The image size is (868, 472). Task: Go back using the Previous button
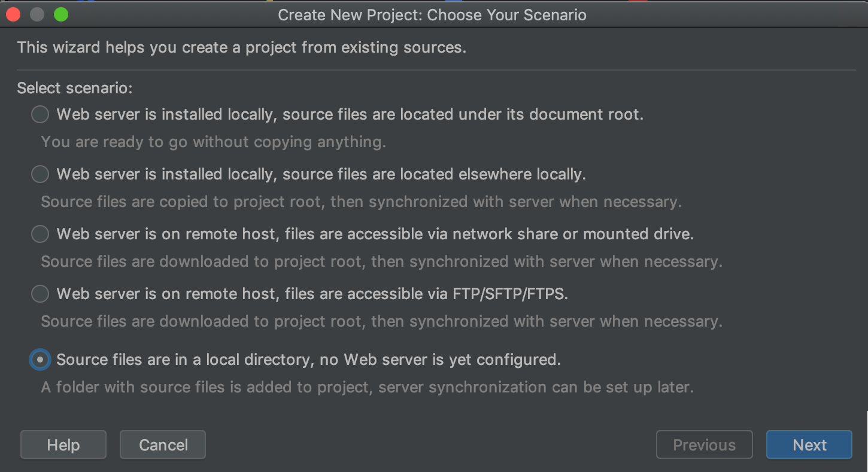point(704,444)
